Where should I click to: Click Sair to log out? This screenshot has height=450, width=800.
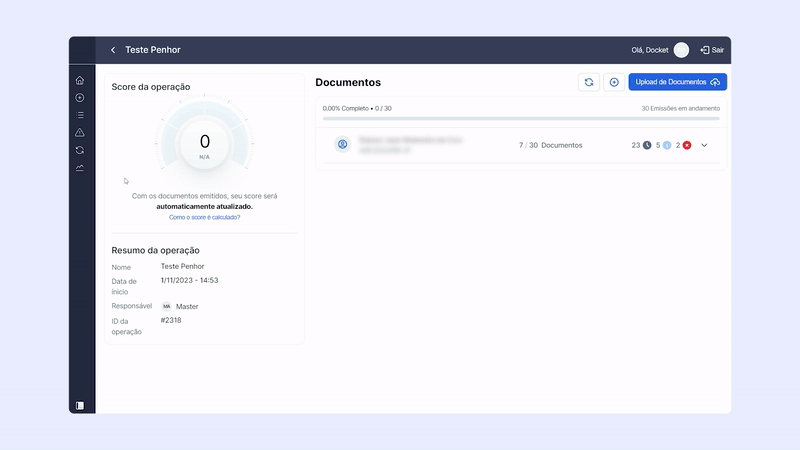tap(712, 50)
